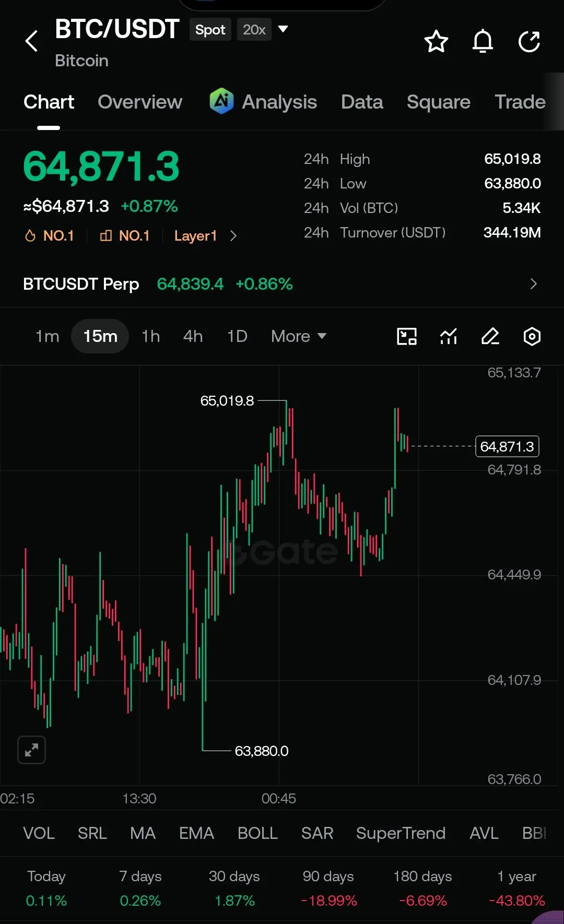Select the 4h timeframe
Image resolution: width=564 pixels, height=924 pixels.
pyautogui.click(x=193, y=336)
